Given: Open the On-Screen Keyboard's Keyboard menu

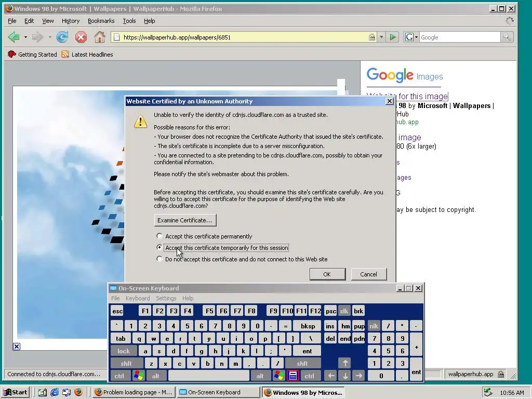Looking at the screenshot, I should click(137, 298).
